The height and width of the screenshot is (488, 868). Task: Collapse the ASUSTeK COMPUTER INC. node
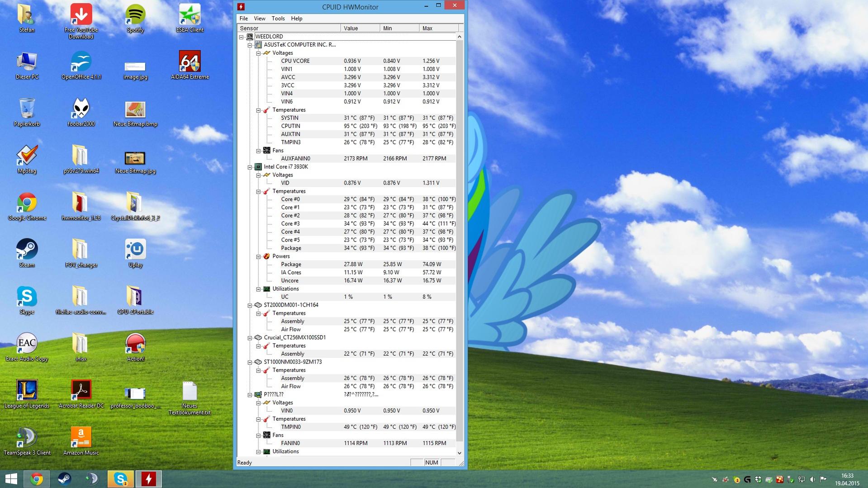[x=250, y=45]
